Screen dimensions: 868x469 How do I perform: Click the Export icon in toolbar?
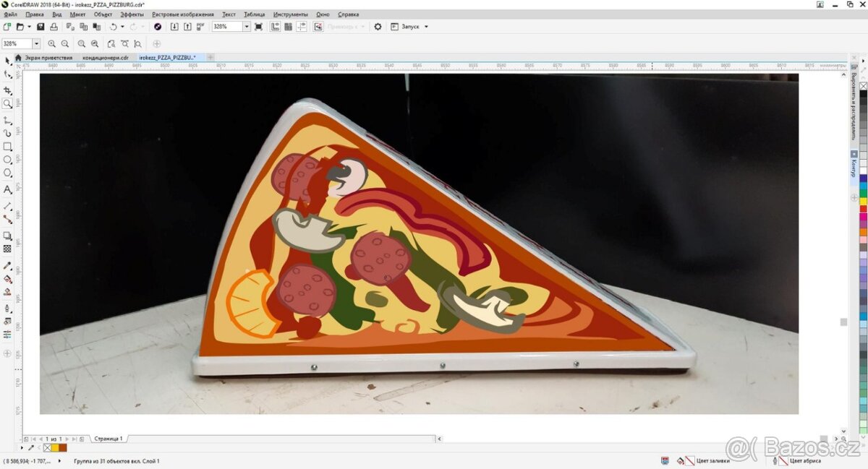tap(187, 27)
